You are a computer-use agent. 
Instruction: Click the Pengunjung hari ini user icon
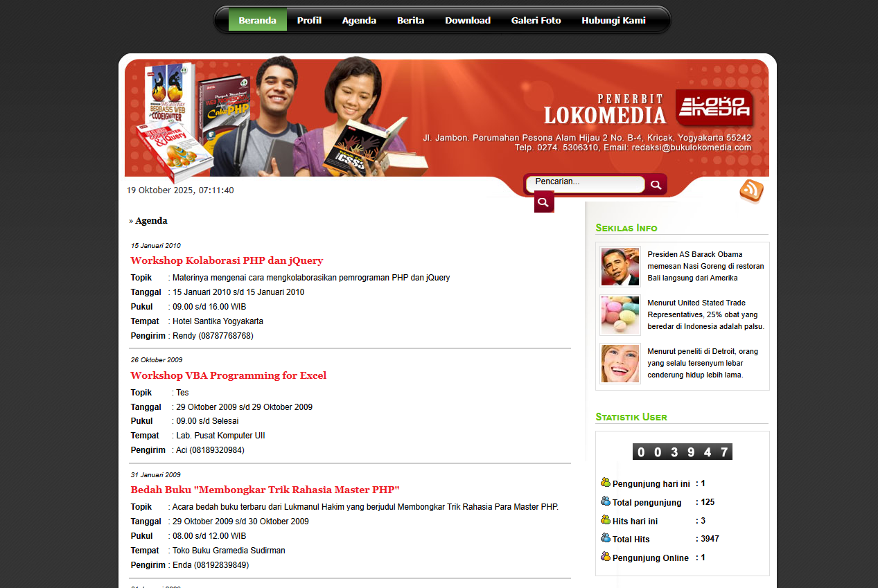(x=606, y=483)
